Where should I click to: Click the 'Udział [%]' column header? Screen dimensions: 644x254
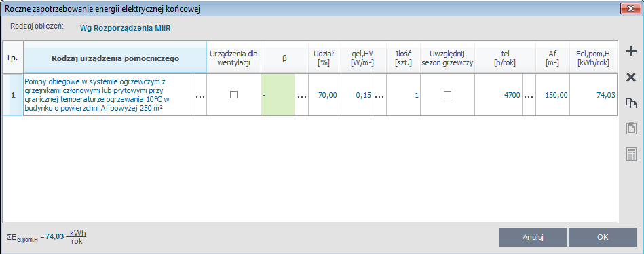[324, 58]
